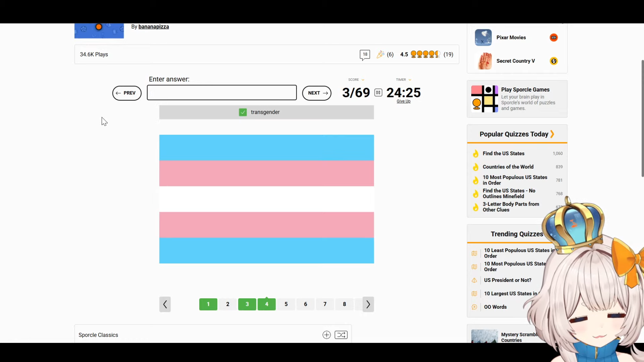Click the Secret Country V geography badge
644x362 pixels.
[x=553, y=61]
